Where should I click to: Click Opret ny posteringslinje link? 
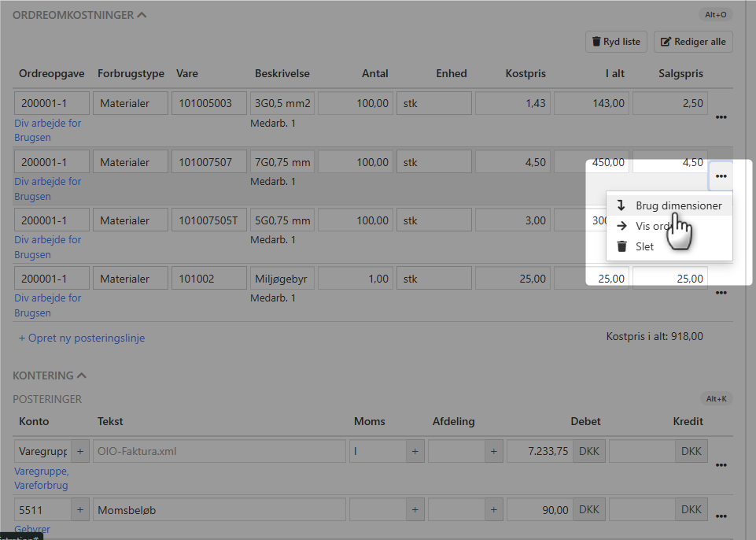[x=82, y=338]
